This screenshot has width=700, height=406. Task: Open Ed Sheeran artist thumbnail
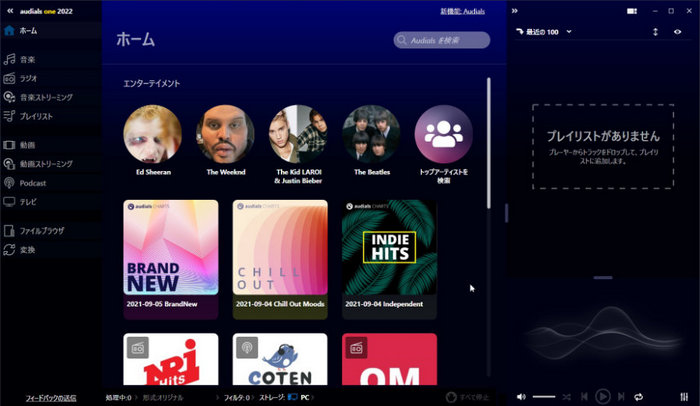pyautogui.click(x=153, y=134)
